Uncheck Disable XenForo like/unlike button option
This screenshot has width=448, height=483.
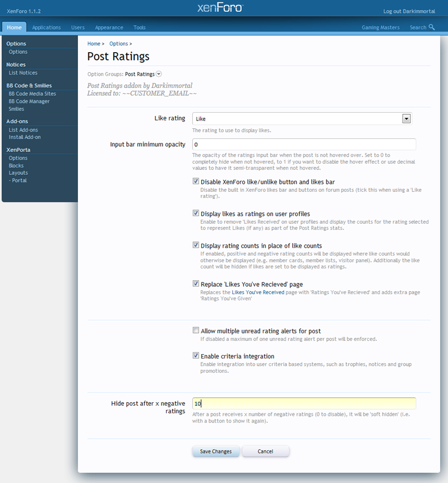click(196, 181)
